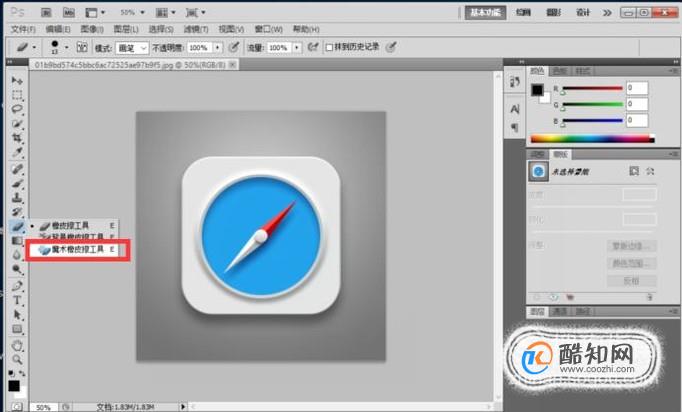Choose 魔术橡皮擦工具 from the flyout

pos(77,249)
